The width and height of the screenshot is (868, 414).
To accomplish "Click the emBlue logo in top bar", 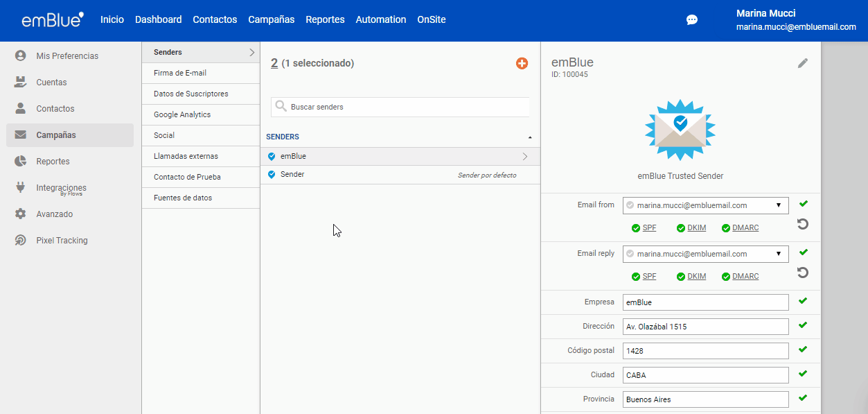I will [x=53, y=19].
